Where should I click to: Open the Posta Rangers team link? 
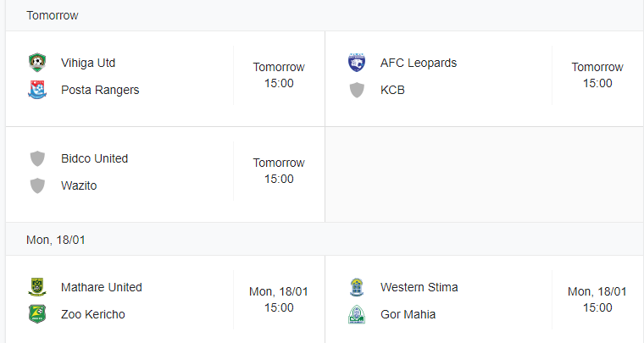coord(100,90)
